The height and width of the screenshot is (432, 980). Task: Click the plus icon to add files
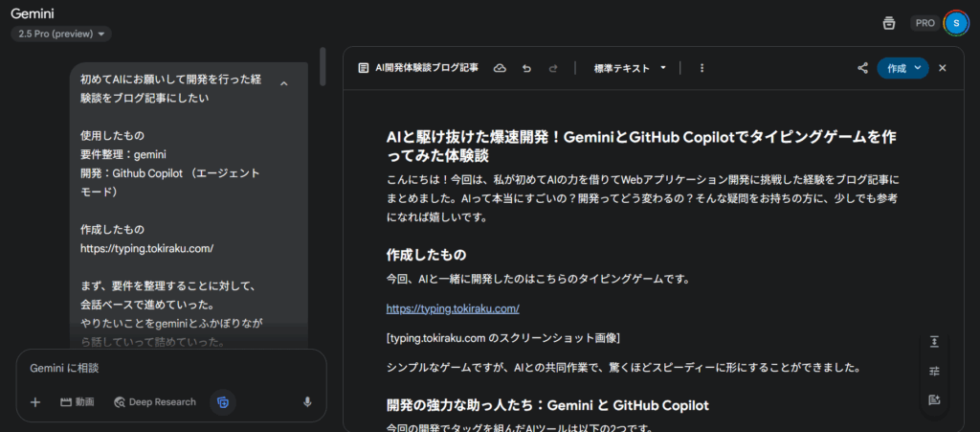coord(35,402)
